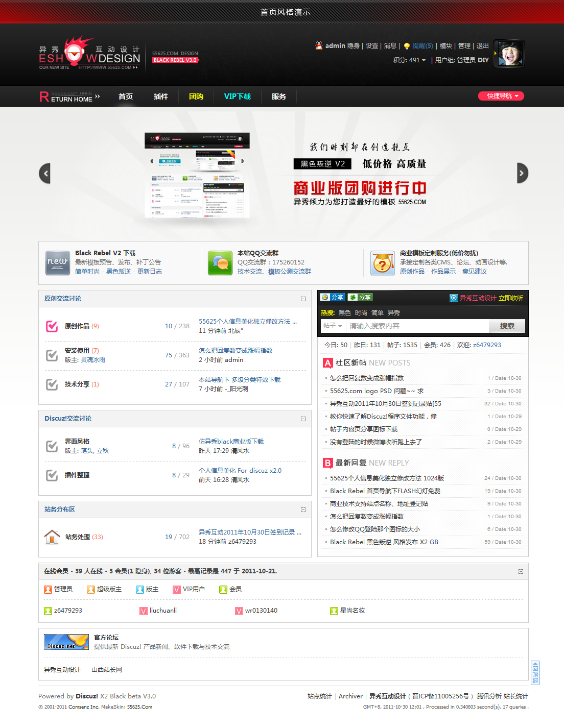Click the admin user penguin icon
The height and width of the screenshot is (728, 564).
319,45
